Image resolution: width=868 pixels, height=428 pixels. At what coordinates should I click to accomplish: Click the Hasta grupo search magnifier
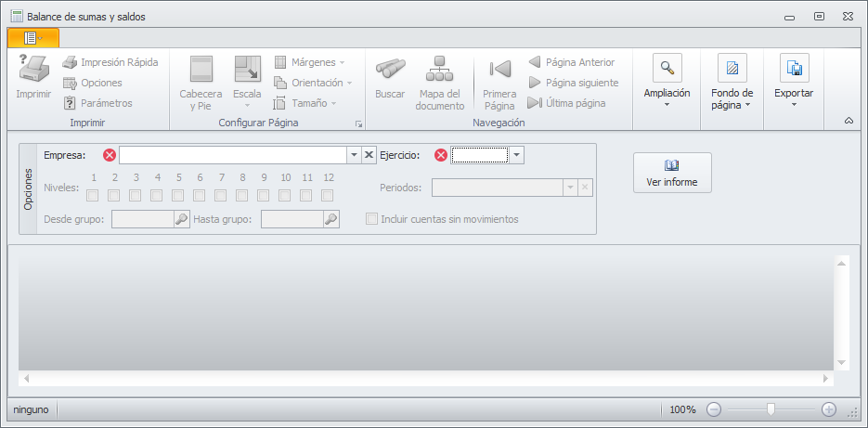tap(331, 219)
